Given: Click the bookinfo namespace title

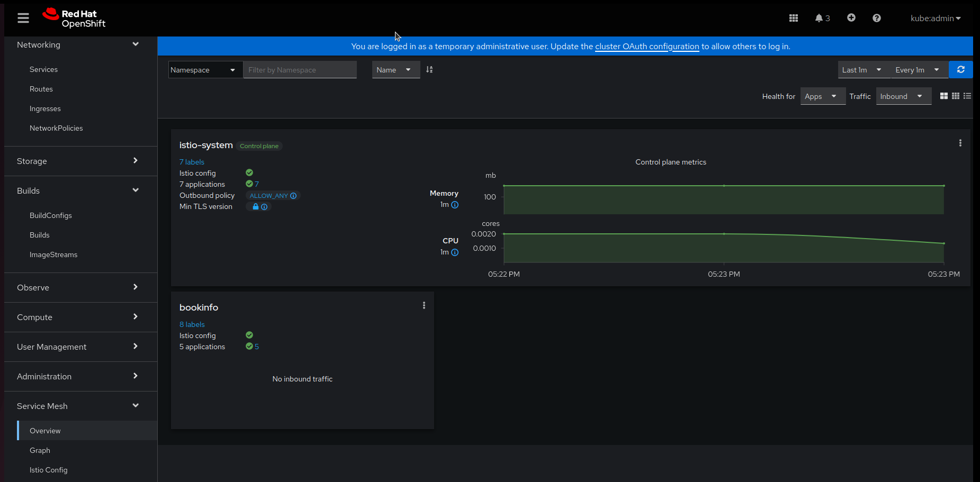Looking at the screenshot, I should 199,307.
